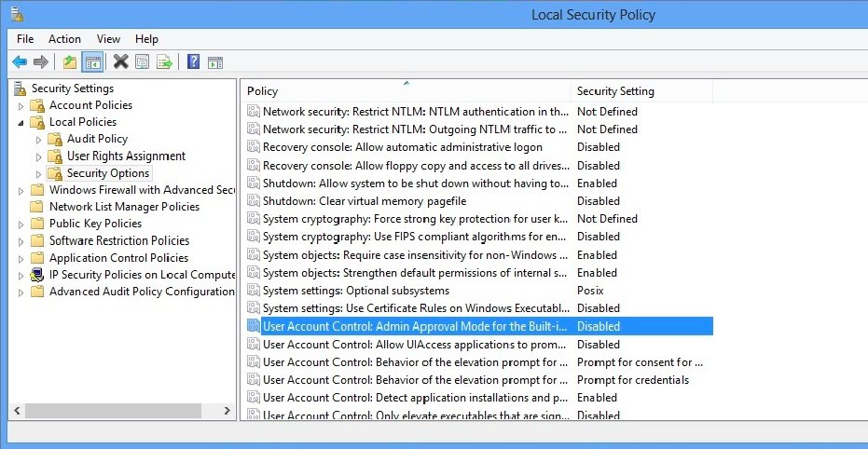
Task: Select Software Restriction Policies in the tree
Action: (119, 240)
